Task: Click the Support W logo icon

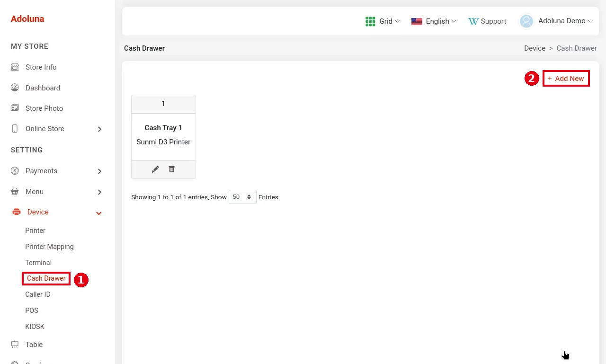Action: coord(473,21)
